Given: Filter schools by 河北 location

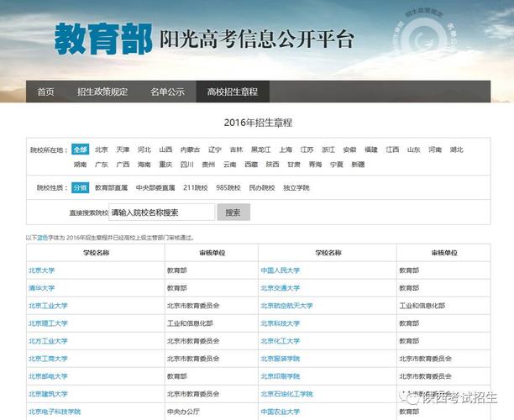Looking at the screenshot, I should click(144, 150).
